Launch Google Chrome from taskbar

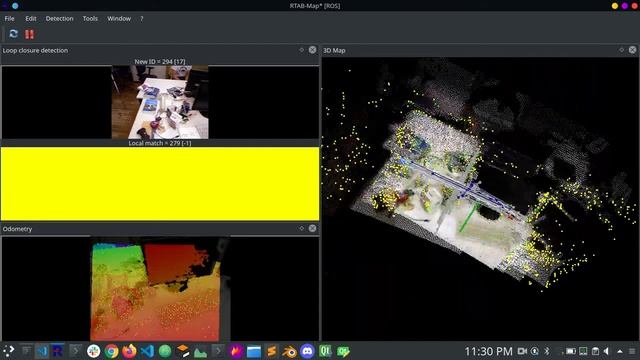111,351
